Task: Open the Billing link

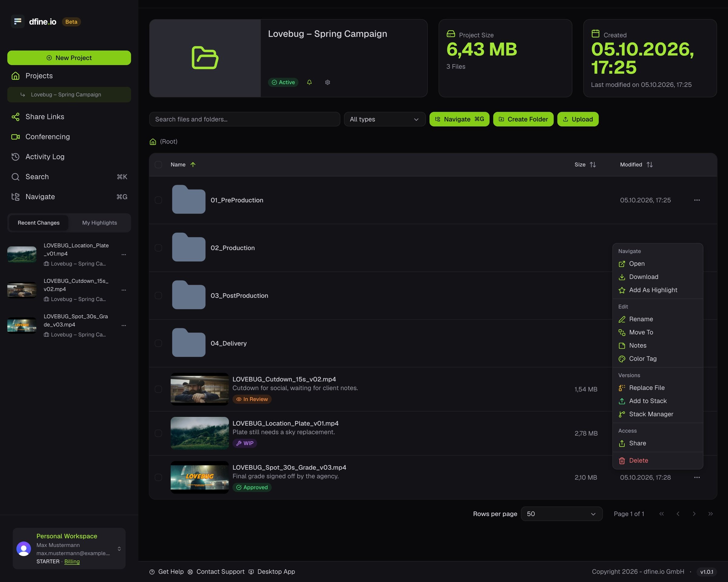Action: click(72, 561)
